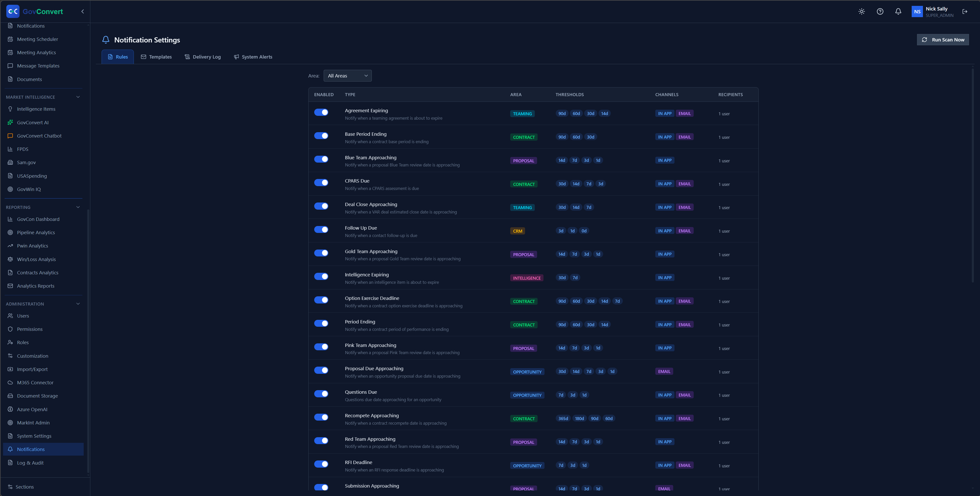Viewport: 980px width, 496px height.
Task: Switch to the System Alerts tab
Action: [x=253, y=57]
